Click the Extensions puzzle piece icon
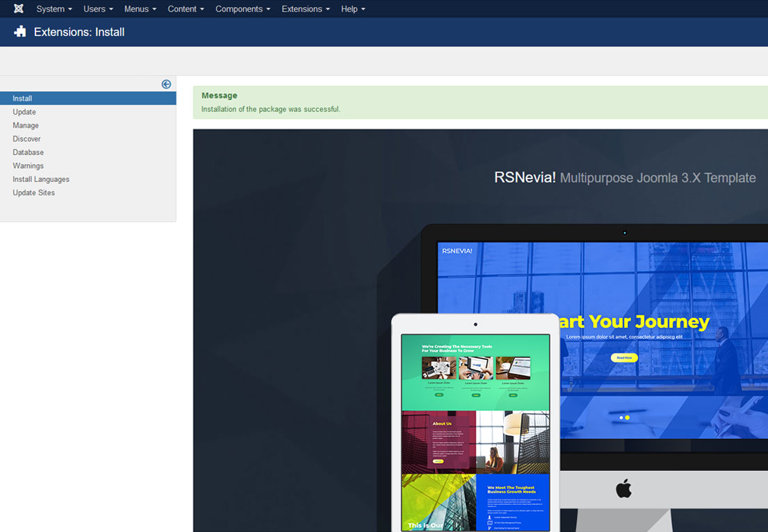This screenshot has width=768, height=532. [x=20, y=32]
